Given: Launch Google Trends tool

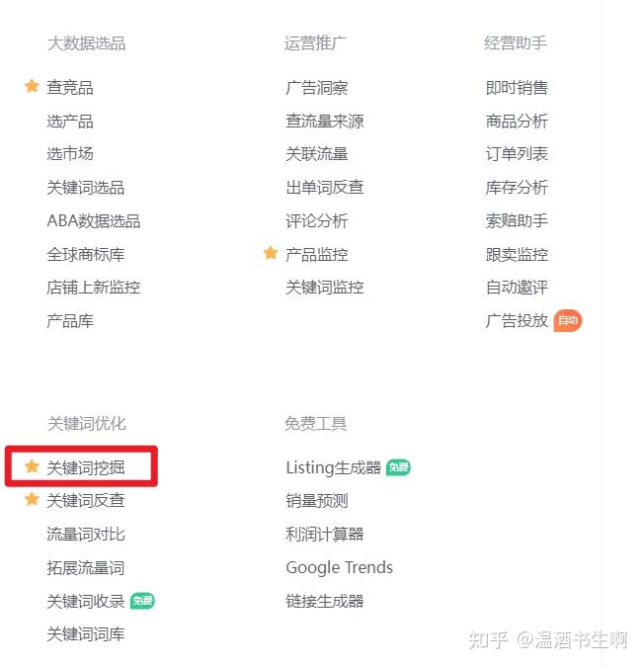Looking at the screenshot, I should pyautogui.click(x=339, y=567).
